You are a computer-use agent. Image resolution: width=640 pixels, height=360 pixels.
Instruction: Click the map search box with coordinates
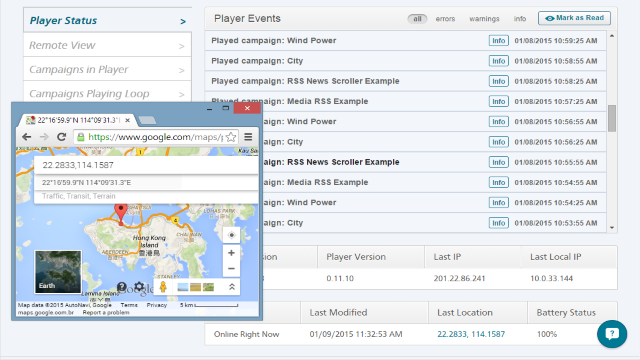click(x=146, y=165)
